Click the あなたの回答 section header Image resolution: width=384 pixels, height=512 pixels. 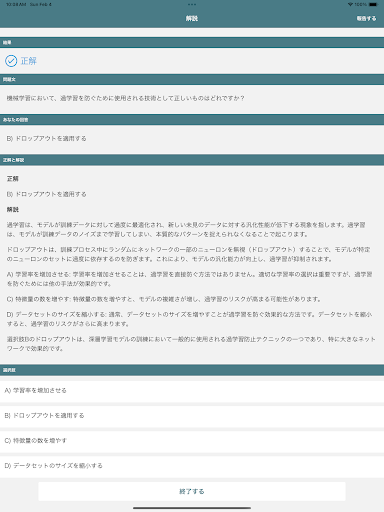point(192,120)
